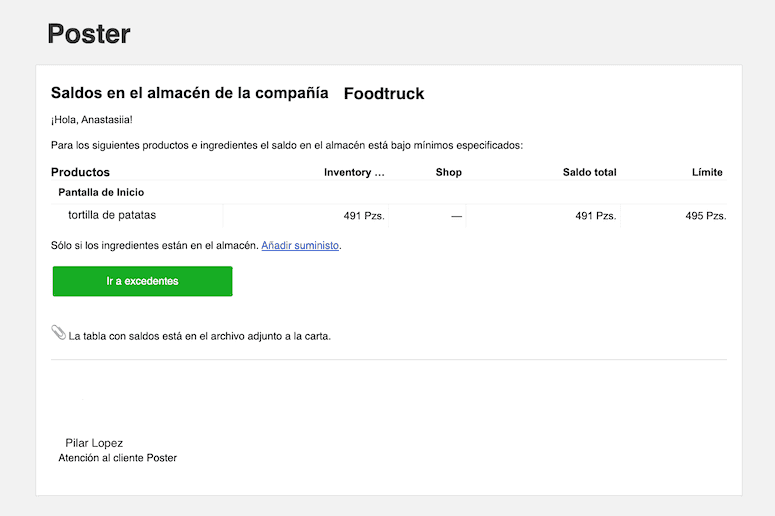Click the Ir a excedentes button
Screen dimensions: 775x516
[x=142, y=281]
